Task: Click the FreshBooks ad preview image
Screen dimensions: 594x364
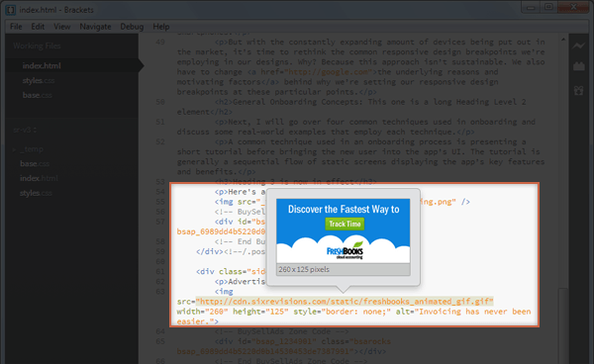Action: [344, 230]
